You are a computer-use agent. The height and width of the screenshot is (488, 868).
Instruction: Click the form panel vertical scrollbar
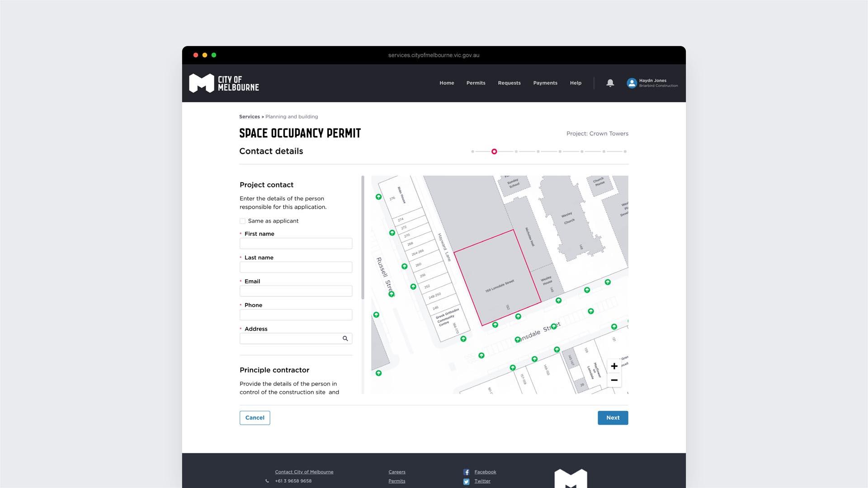click(x=363, y=237)
